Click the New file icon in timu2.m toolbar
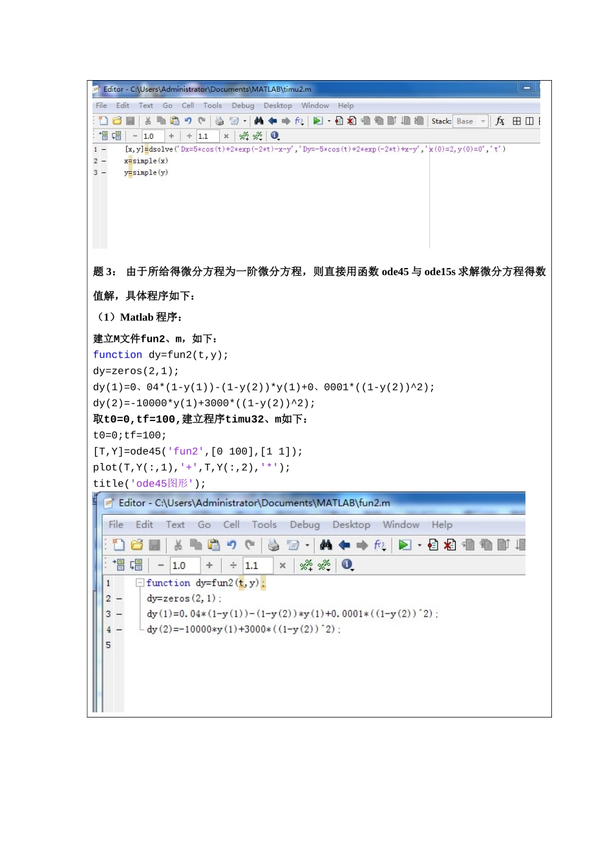 point(103,121)
